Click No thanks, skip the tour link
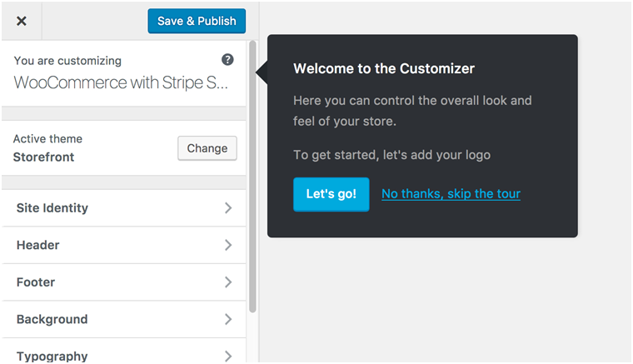633x364 pixels. click(x=451, y=194)
